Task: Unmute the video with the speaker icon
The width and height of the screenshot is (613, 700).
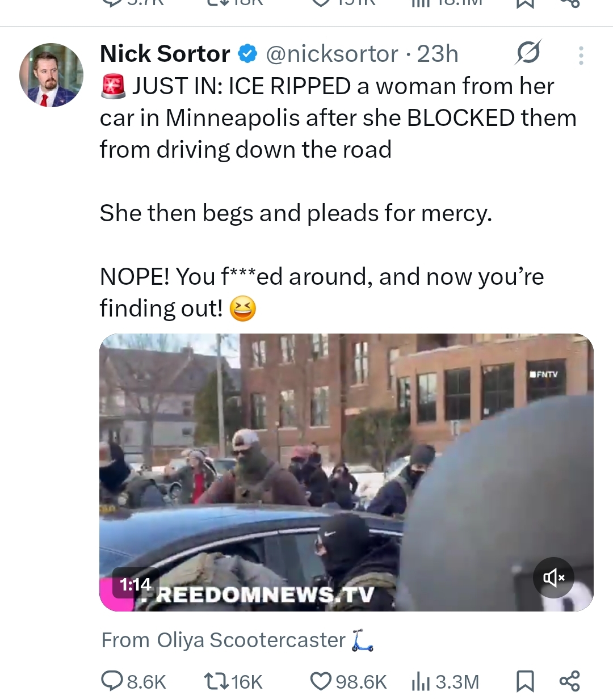Action: click(x=553, y=577)
